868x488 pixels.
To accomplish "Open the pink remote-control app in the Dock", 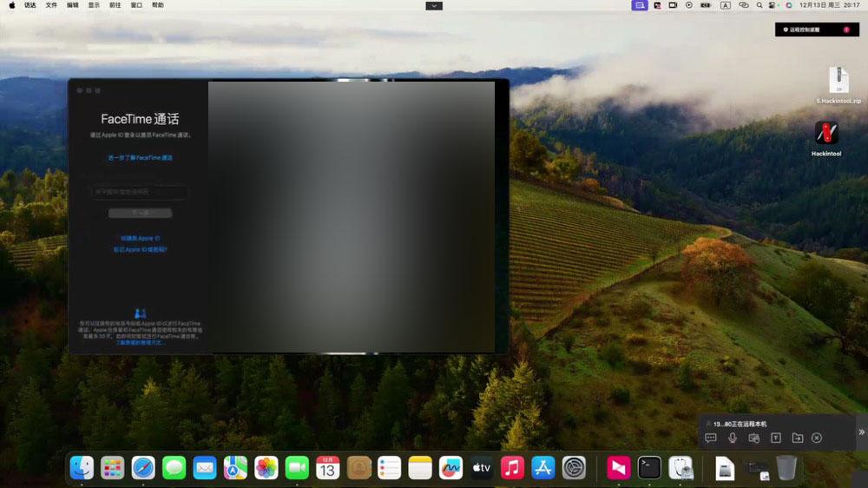I will click(618, 468).
